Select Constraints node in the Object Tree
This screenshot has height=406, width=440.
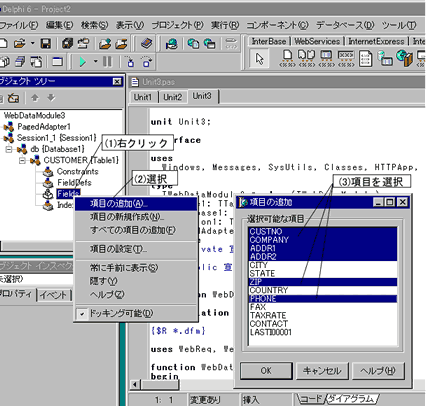(x=77, y=171)
